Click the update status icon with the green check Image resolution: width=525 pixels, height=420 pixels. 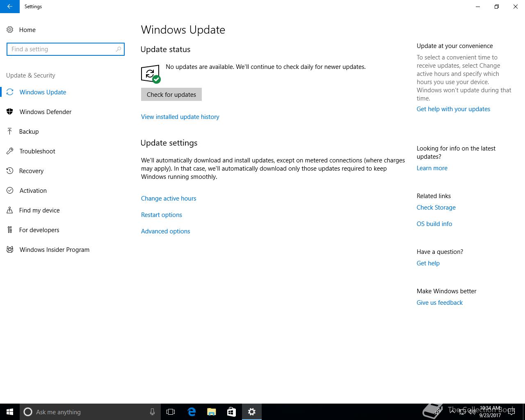click(151, 74)
